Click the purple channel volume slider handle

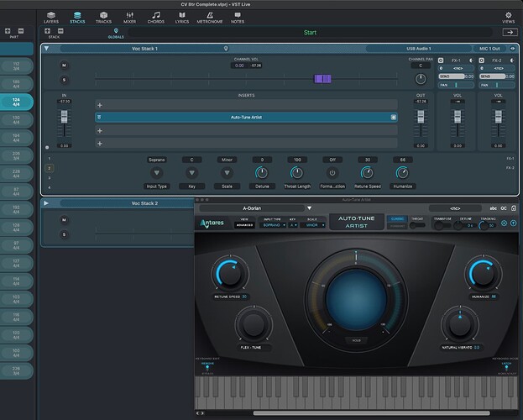[323, 78]
